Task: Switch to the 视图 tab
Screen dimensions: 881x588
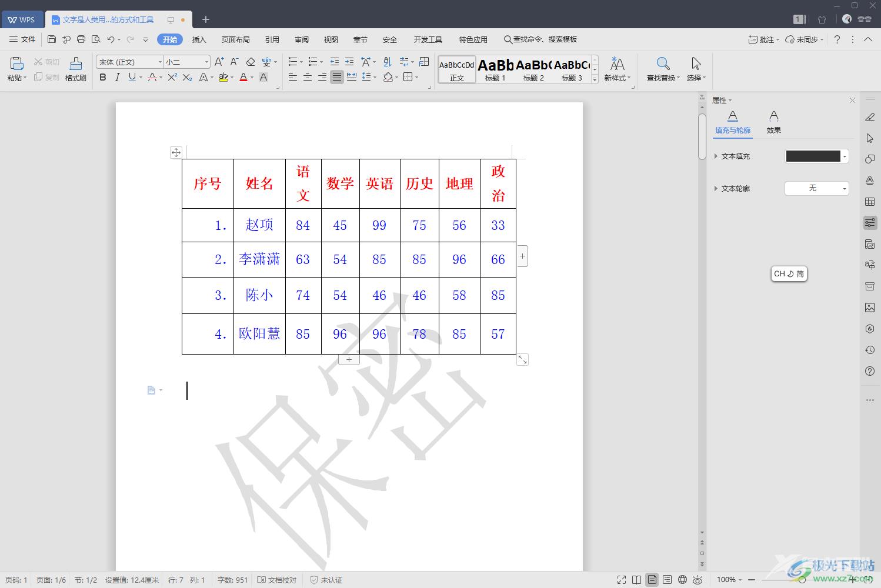Action: [x=331, y=39]
